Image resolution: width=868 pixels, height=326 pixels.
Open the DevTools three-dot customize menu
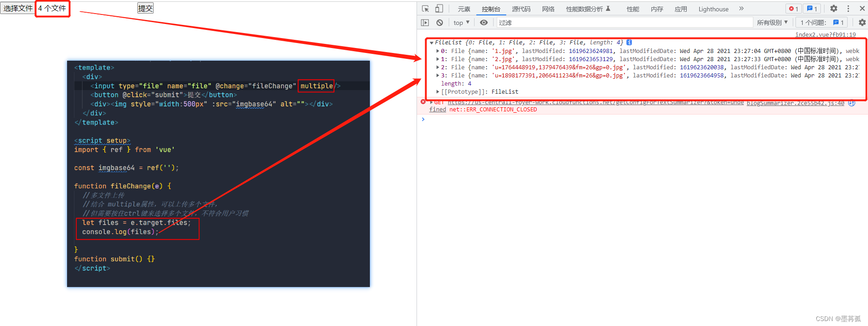tap(848, 9)
